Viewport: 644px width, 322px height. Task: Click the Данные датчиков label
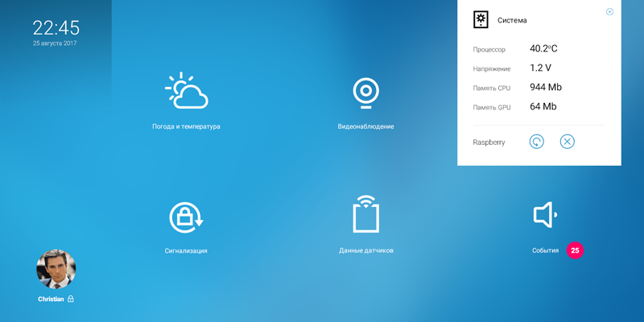pyautogui.click(x=366, y=250)
